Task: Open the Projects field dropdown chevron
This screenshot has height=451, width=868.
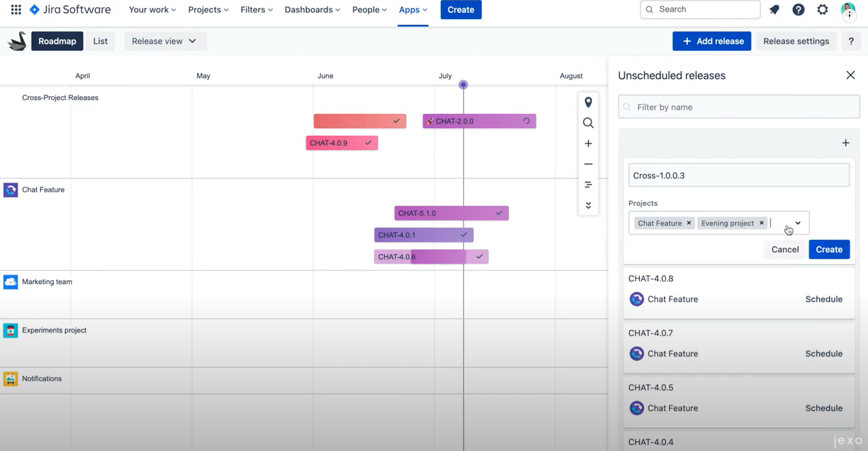Action: pyautogui.click(x=797, y=223)
